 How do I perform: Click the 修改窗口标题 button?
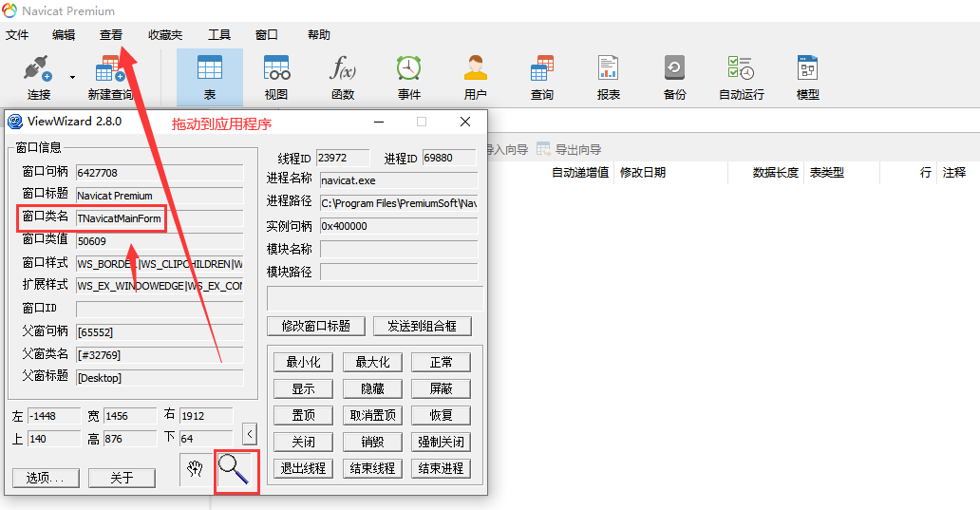pyautogui.click(x=316, y=326)
